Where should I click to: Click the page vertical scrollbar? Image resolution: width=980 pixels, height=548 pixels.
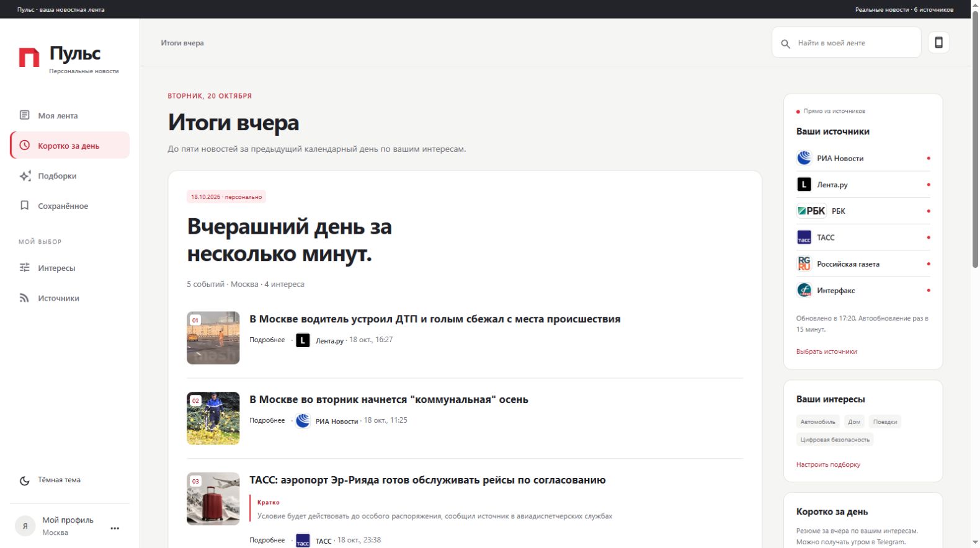975,139
